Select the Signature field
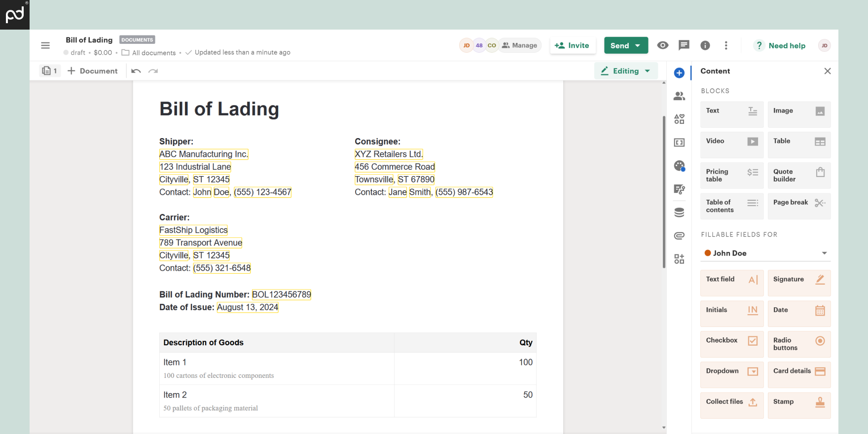 799,283
